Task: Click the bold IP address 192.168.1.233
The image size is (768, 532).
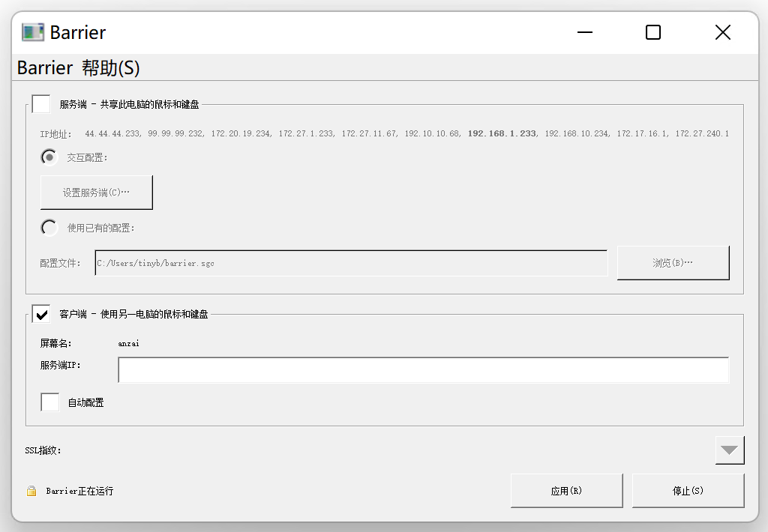Action: coord(502,133)
